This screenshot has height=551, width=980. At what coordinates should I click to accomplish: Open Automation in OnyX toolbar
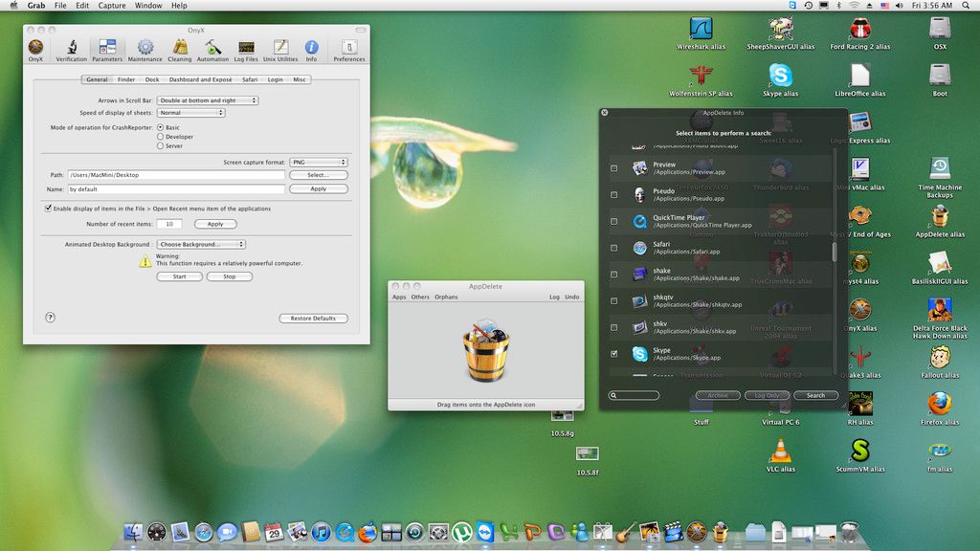pos(212,51)
